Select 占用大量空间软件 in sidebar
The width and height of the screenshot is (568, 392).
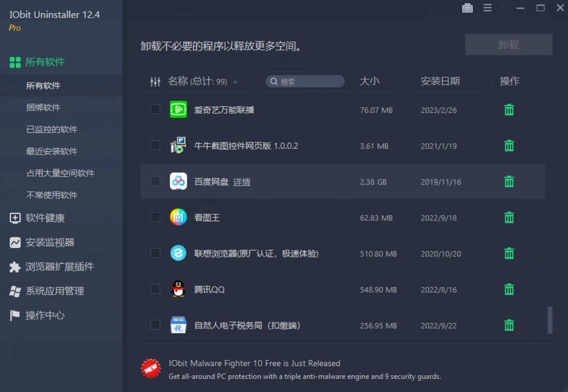coord(60,173)
